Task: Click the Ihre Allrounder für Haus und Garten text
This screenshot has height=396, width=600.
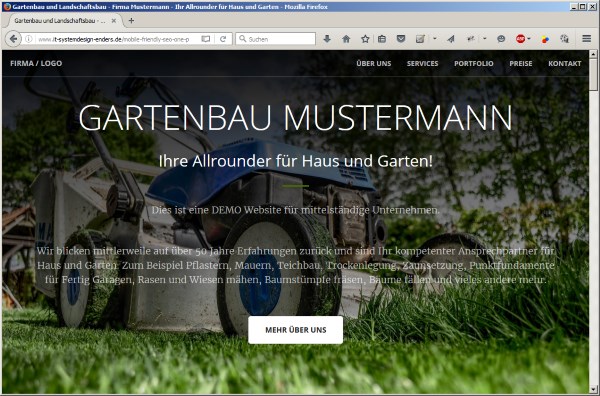Action: click(295, 161)
